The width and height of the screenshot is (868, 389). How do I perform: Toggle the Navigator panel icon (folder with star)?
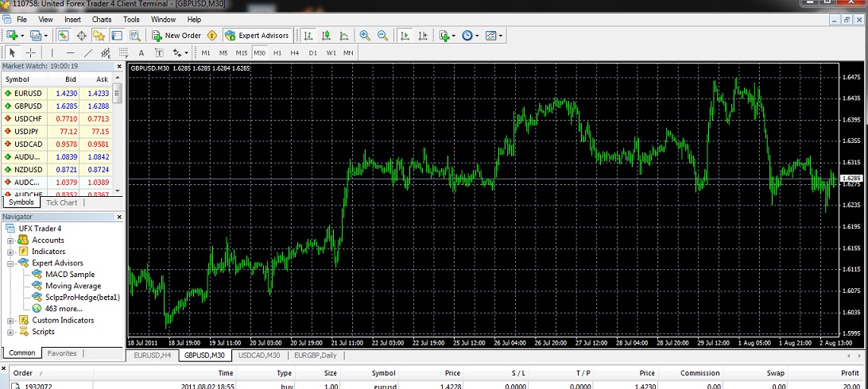click(x=99, y=36)
